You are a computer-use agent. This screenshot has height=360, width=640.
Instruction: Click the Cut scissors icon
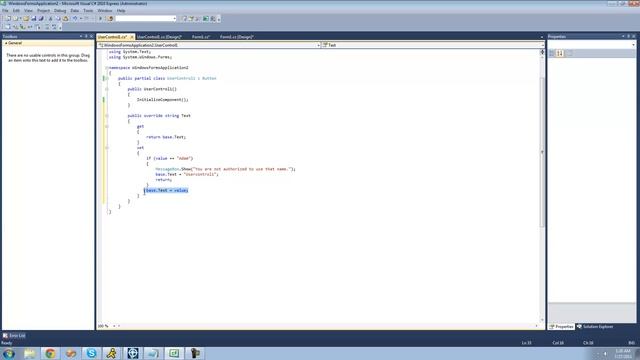[x=51, y=19]
